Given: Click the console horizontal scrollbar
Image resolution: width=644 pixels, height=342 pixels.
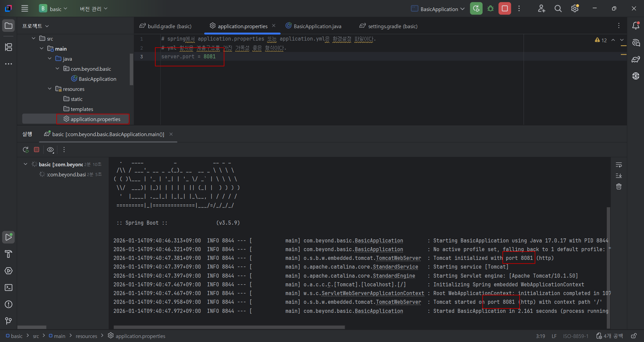Looking at the screenshot, I should point(229,327).
